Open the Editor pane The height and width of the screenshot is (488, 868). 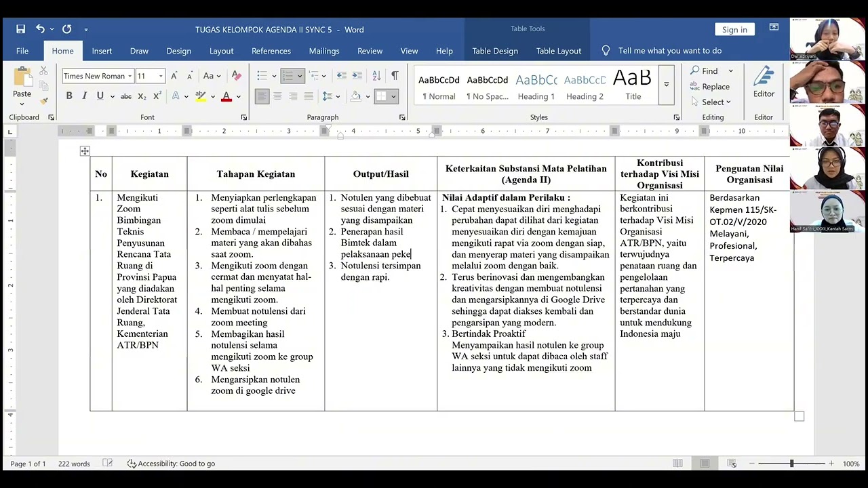[x=764, y=83]
